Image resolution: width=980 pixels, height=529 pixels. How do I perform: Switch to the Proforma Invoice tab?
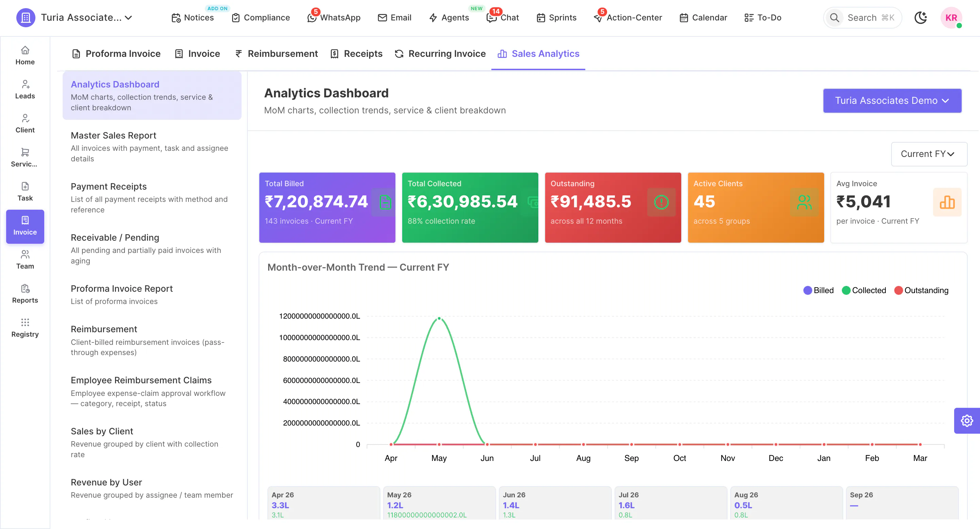(x=116, y=54)
